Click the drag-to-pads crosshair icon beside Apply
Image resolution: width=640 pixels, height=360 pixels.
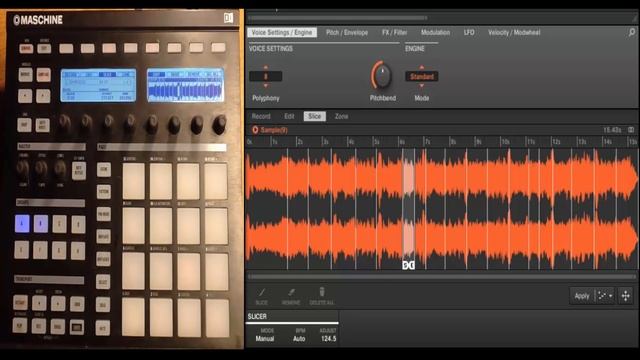tap(625, 296)
